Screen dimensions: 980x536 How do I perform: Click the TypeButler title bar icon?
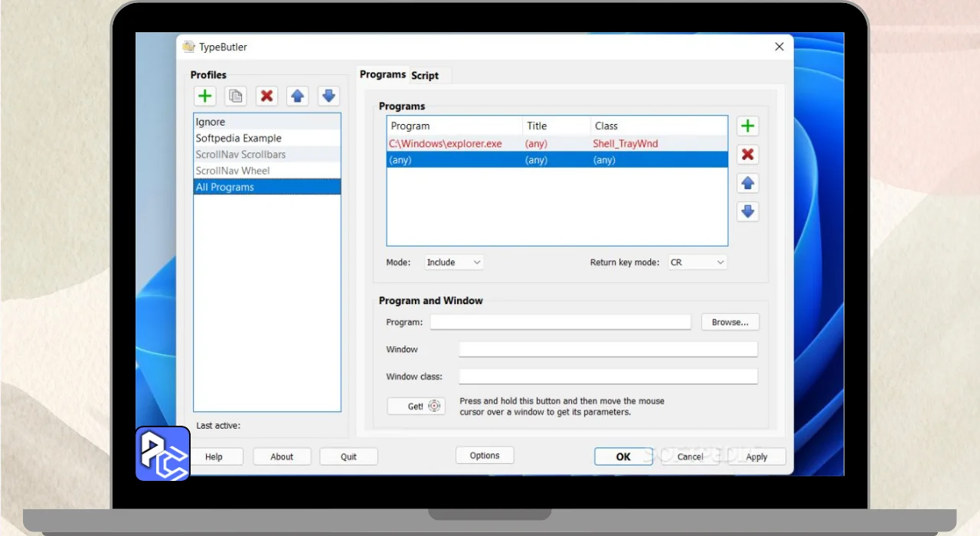[x=188, y=47]
